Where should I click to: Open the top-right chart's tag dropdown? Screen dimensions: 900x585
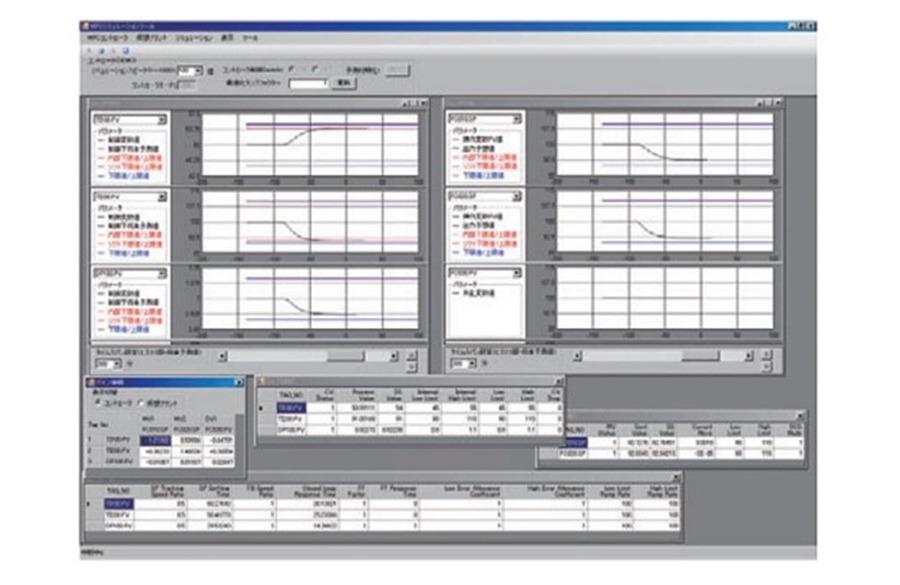[516, 119]
